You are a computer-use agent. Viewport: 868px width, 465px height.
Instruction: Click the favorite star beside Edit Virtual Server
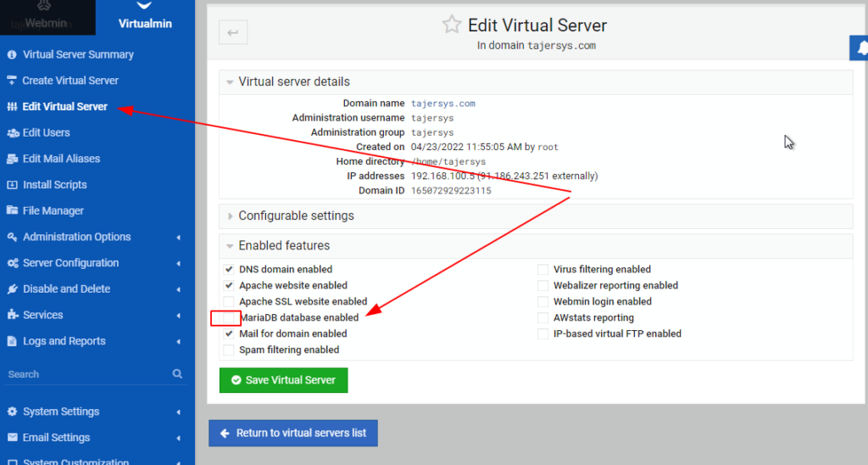coord(452,25)
